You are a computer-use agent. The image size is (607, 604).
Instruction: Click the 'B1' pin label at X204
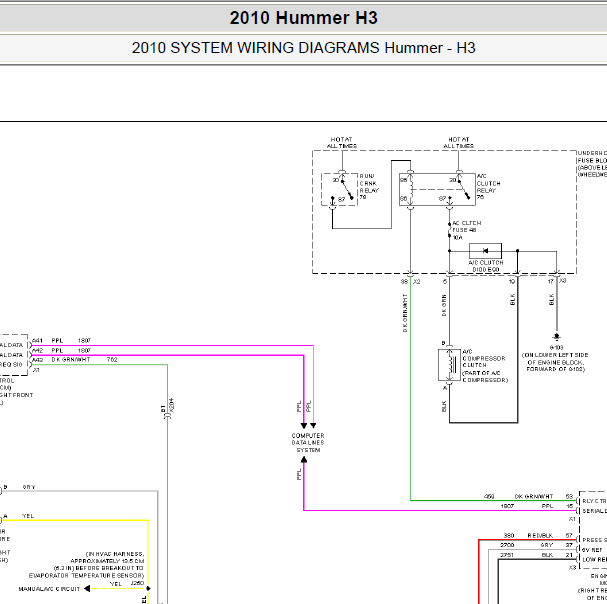pyautogui.click(x=163, y=408)
